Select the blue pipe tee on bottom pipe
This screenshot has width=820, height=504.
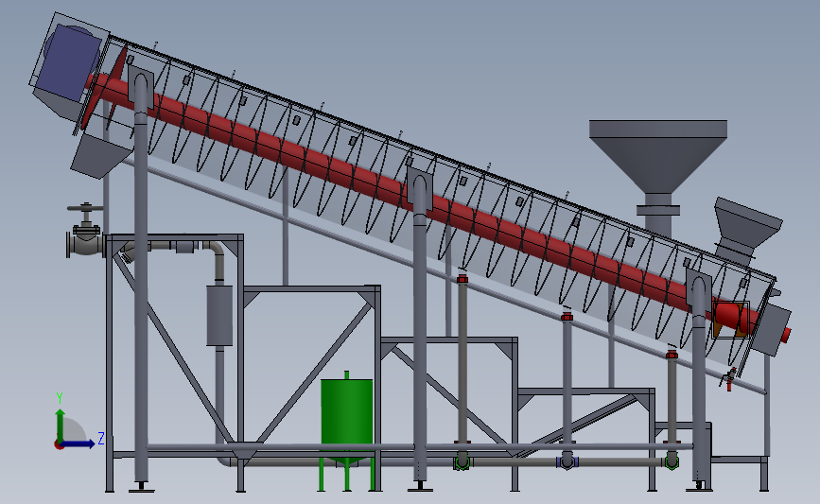click(567, 462)
